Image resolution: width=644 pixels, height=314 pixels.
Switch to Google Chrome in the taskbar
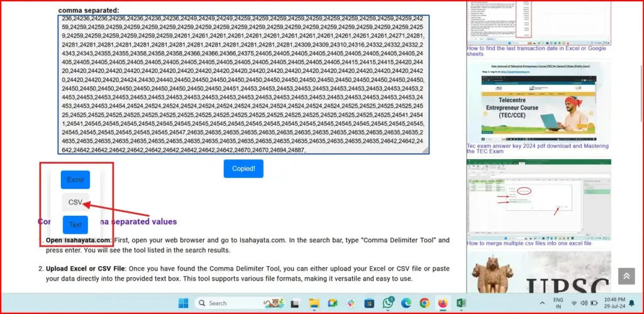pos(425,303)
